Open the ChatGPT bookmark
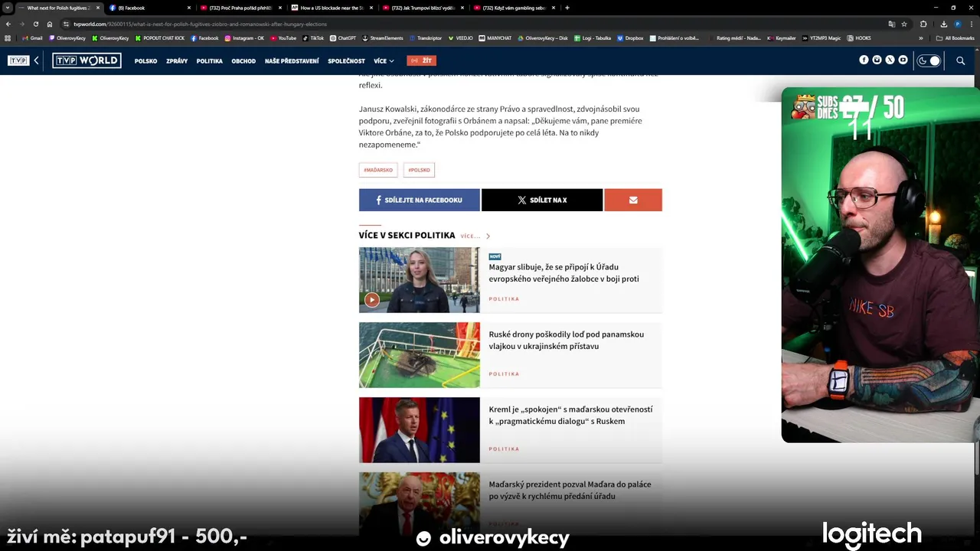This screenshot has width=980, height=551. pyautogui.click(x=343, y=37)
